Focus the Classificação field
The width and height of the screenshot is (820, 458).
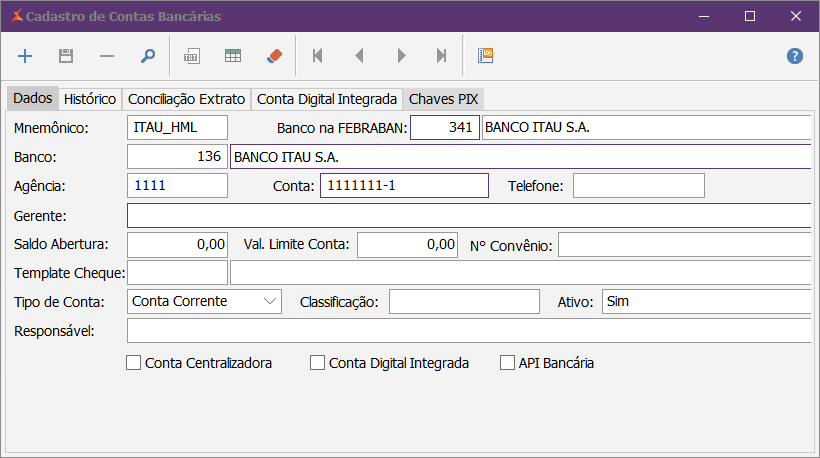click(x=464, y=302)
